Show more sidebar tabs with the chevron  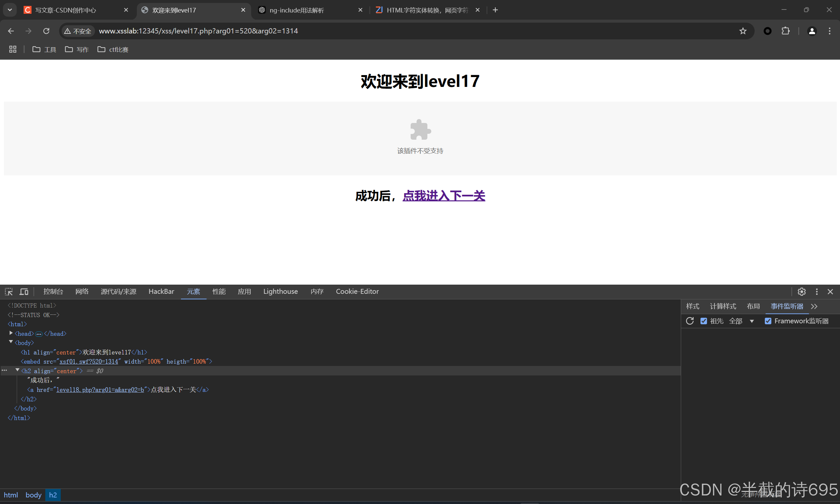tap(814, 306)
